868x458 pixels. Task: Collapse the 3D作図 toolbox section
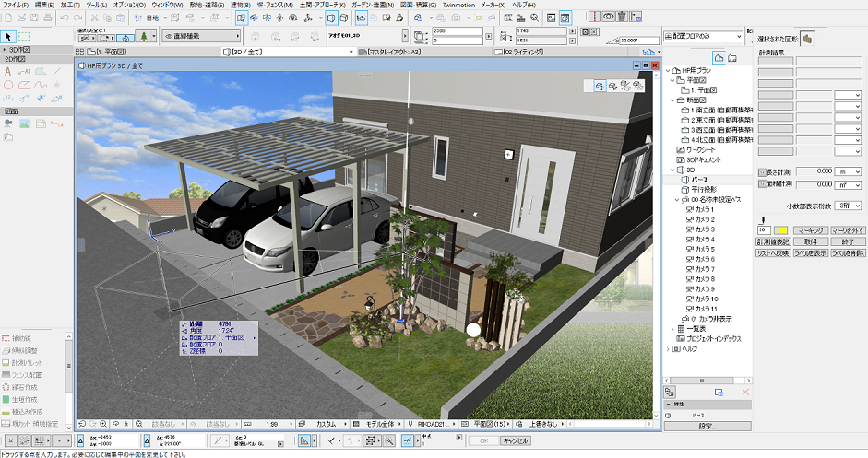click(x=4, y=50)
